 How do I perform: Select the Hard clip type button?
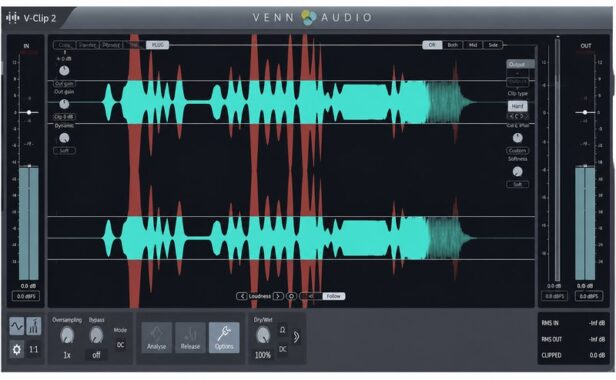coord(517,106)
